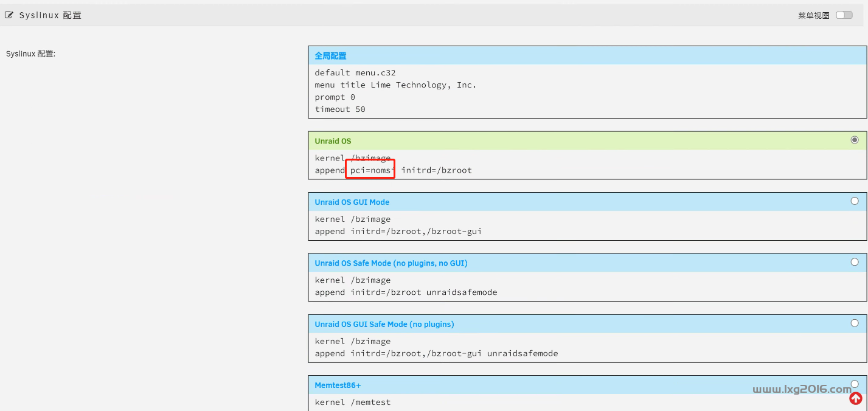Click the 'default menu.c32' line

pyautogui.click(x=355, y=73)
